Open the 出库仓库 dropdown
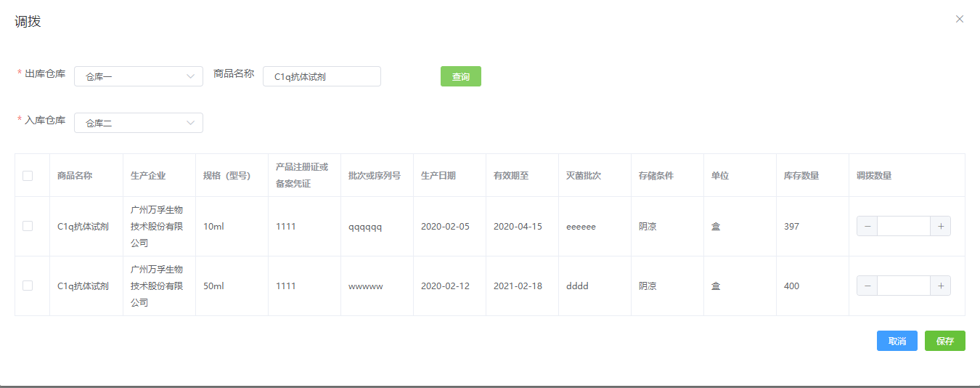980x388 pixels. tap(138, 76)
